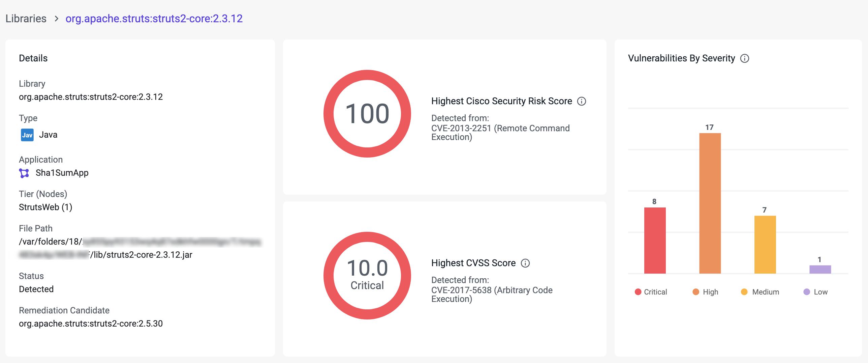Select the yellow Medium bar with 7
The height and width of the screenshot is (363, 868).
click(x=765, y=245)
